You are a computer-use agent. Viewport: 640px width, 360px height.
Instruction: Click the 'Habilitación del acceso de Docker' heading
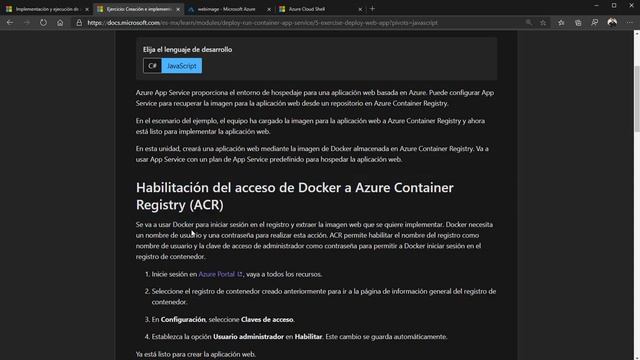[295, 196]
